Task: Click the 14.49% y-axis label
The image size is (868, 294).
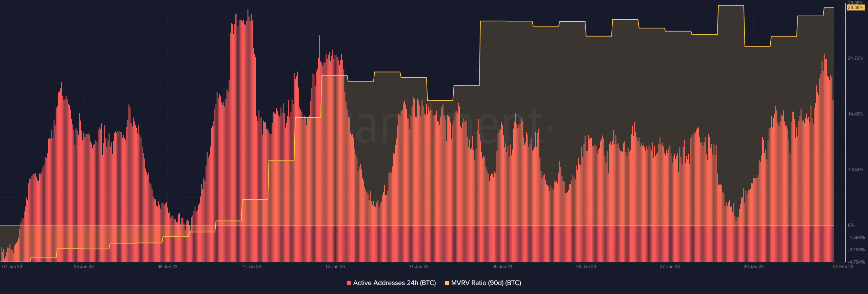Action: click(856, 114)
